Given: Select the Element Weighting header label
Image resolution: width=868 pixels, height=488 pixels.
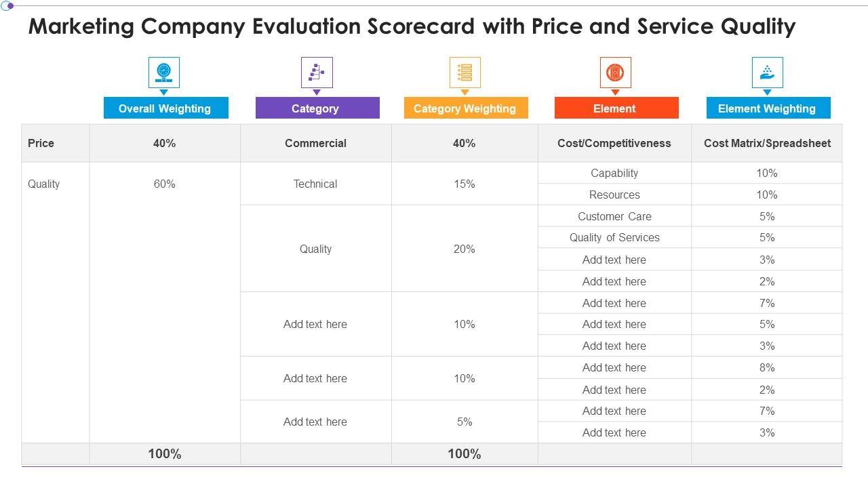Looking at the screenshot, I should tap(768, 108).
